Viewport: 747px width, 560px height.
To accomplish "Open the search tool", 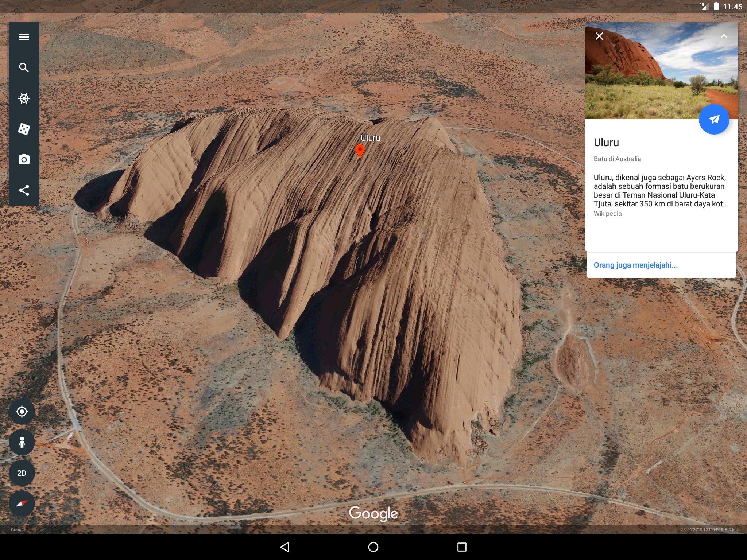I will [x=24, y=68].
